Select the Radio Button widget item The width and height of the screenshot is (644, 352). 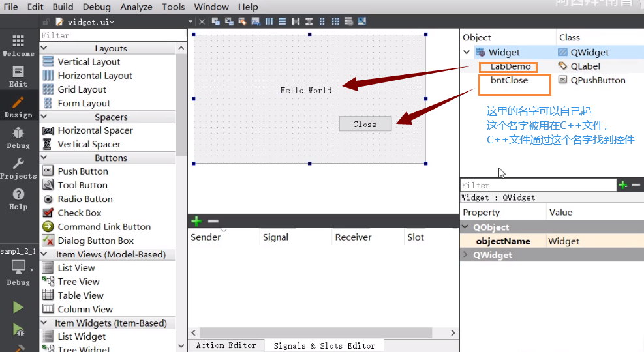tap(84, 199)
